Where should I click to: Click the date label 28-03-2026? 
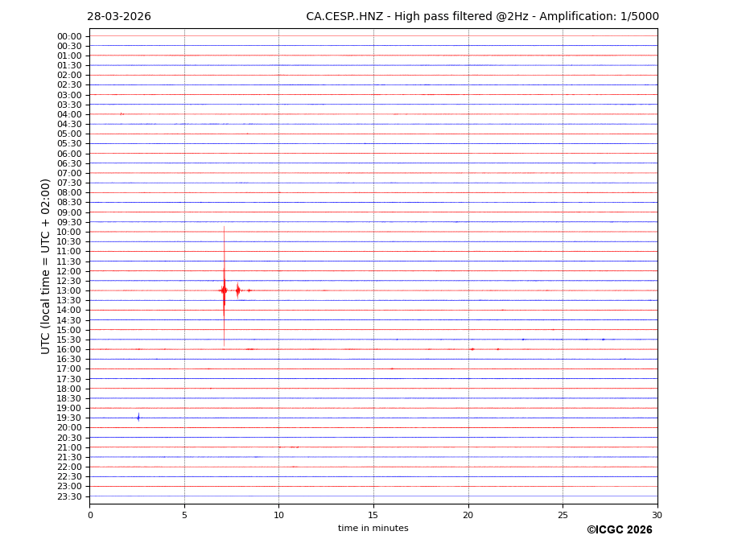pos(119,17)
